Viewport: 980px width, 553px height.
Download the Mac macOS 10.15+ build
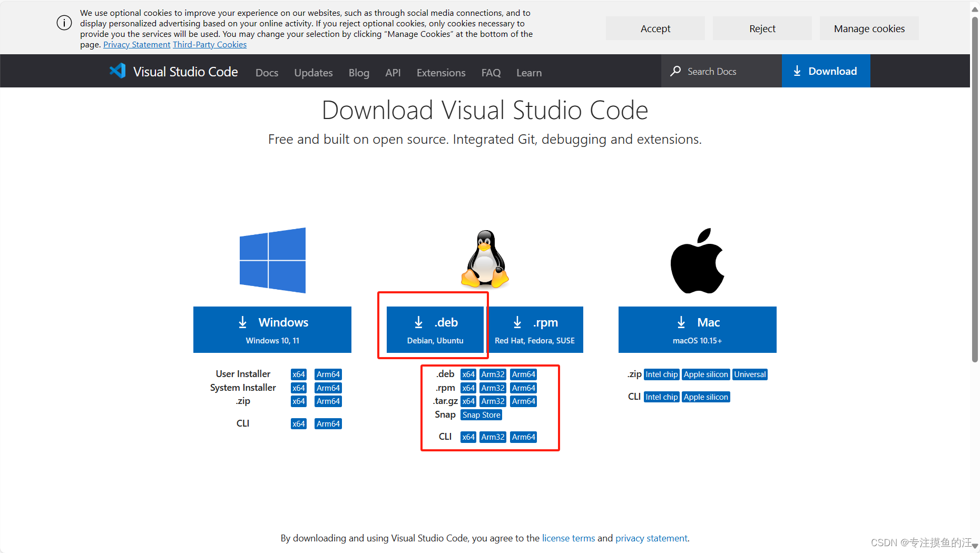pos(698,330)
